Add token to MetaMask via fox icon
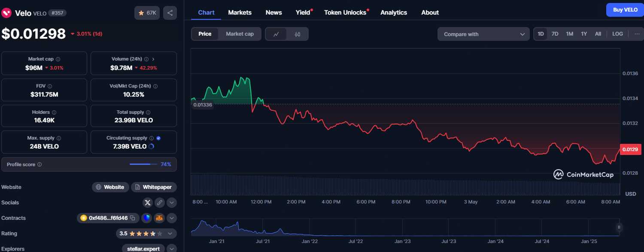644x252 pixels. point(159,218)
